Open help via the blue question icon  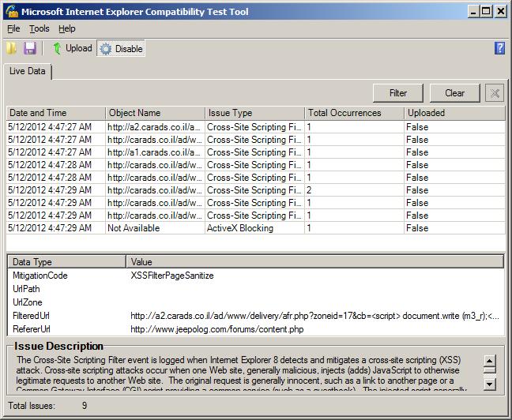[x=499, y=49]
